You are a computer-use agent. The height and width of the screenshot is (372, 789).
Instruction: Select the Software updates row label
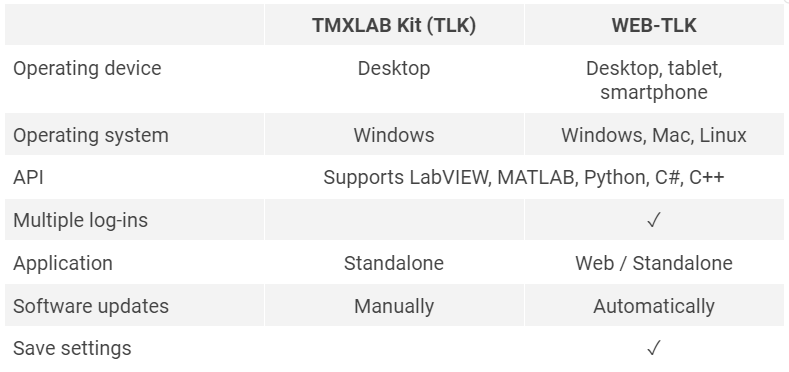(91, 306)
